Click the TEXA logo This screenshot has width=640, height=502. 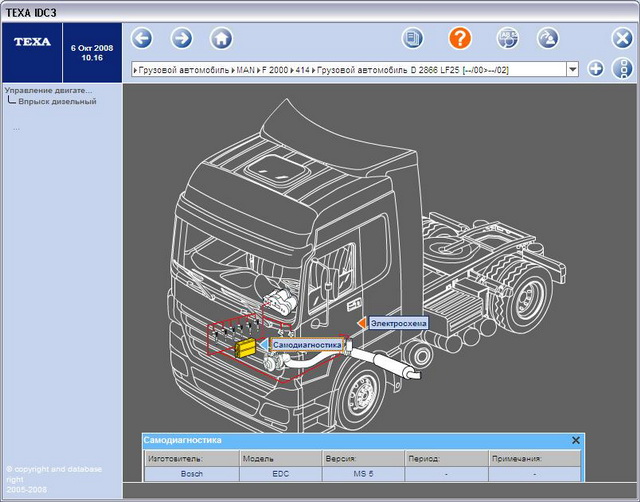32,42
